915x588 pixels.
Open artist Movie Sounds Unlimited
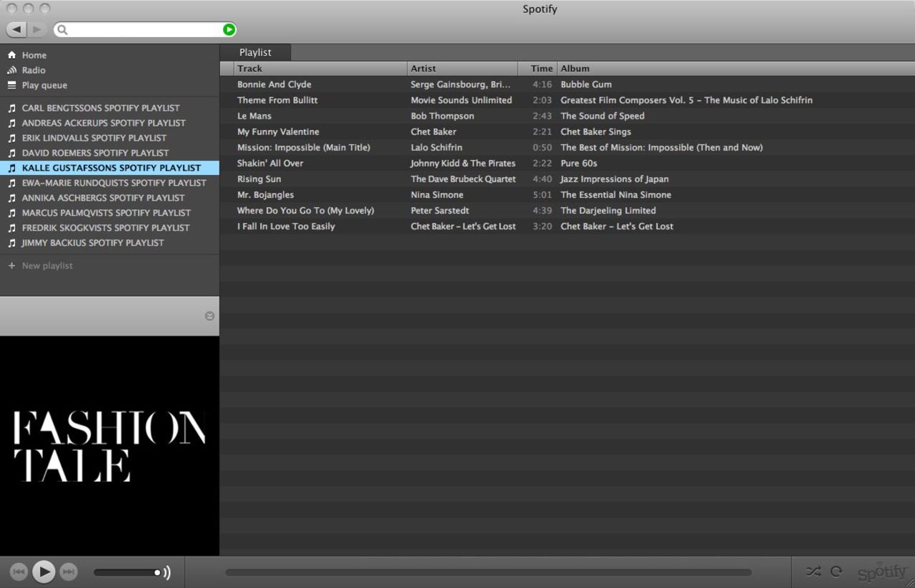click(x=461, y=100)
